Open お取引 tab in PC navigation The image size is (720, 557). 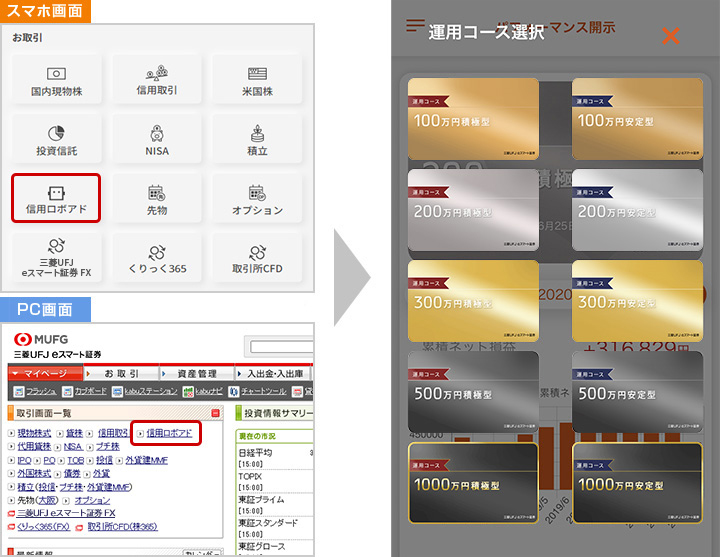(x=121, y=373)
